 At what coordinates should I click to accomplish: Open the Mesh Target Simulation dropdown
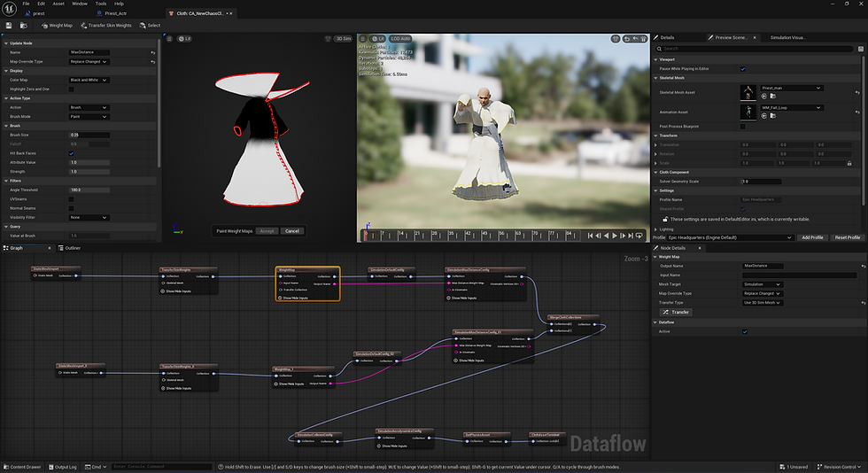763,284
